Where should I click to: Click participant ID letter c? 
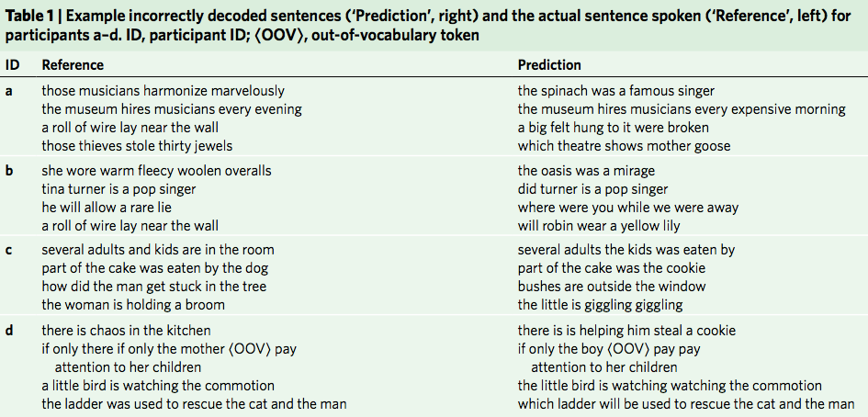pos(8,250)
